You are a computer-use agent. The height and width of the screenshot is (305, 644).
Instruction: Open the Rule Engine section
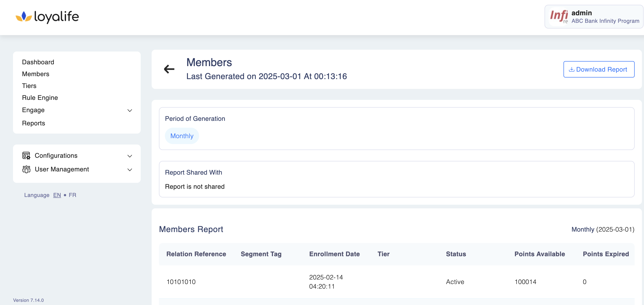point(40,98)
